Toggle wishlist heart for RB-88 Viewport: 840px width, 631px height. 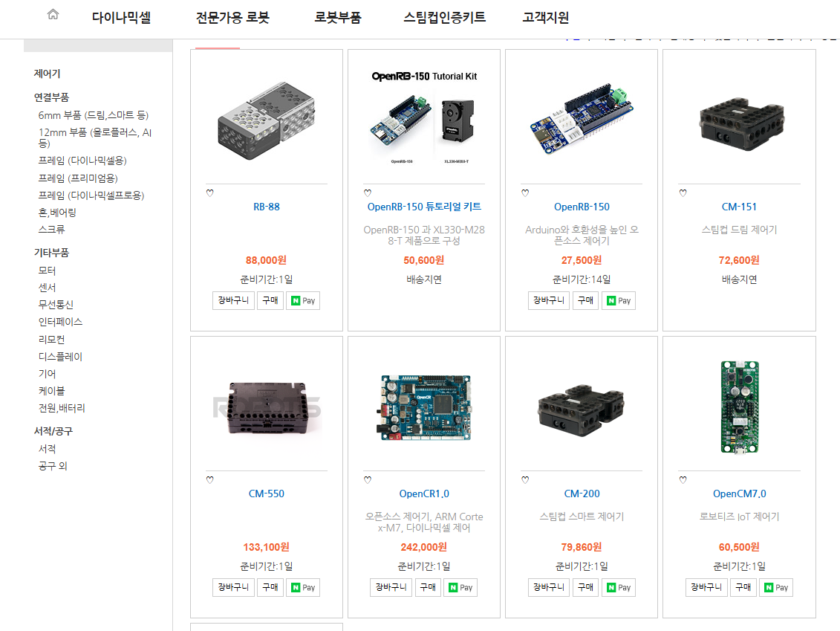tap(210, 193)
